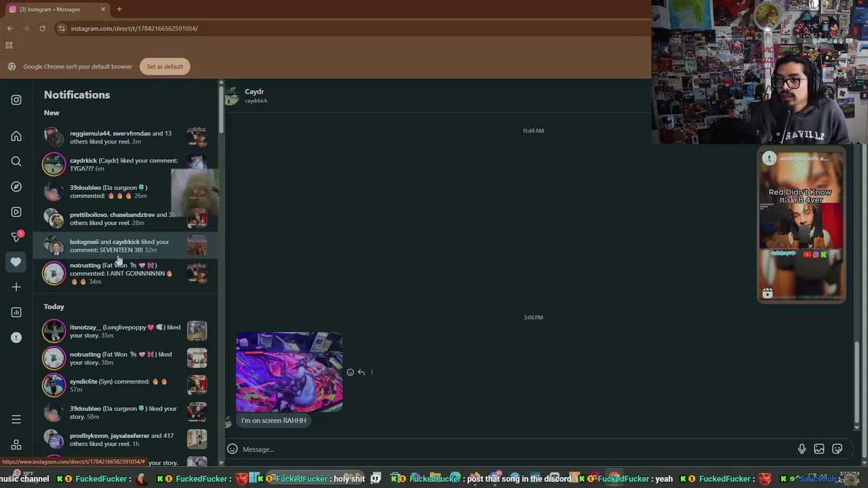The image size is (868, 488).
Task: Open the shared colorful image message
Action: [x=289, y=372]
